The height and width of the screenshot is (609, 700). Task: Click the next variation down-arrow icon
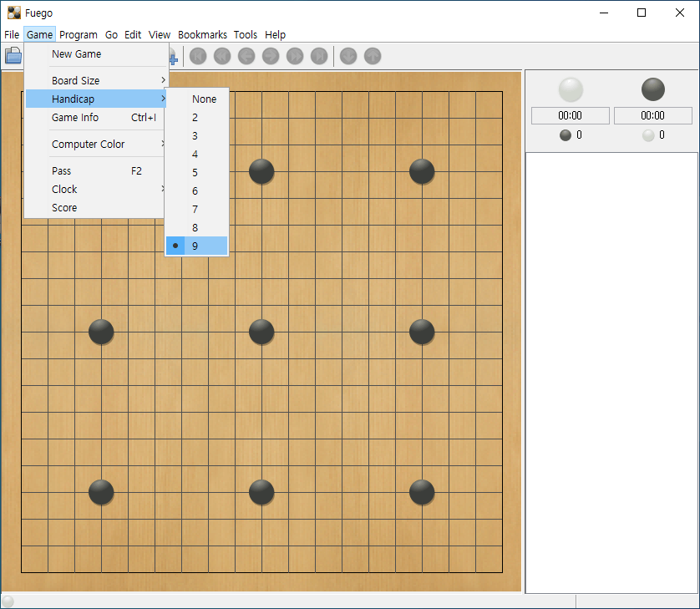click(x=348, y=56)
